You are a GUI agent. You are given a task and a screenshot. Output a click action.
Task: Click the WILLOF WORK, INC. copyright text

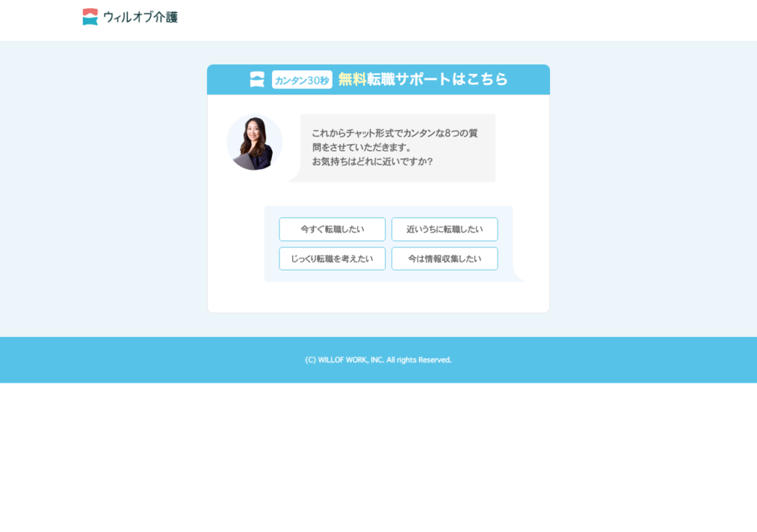point(378,360)
